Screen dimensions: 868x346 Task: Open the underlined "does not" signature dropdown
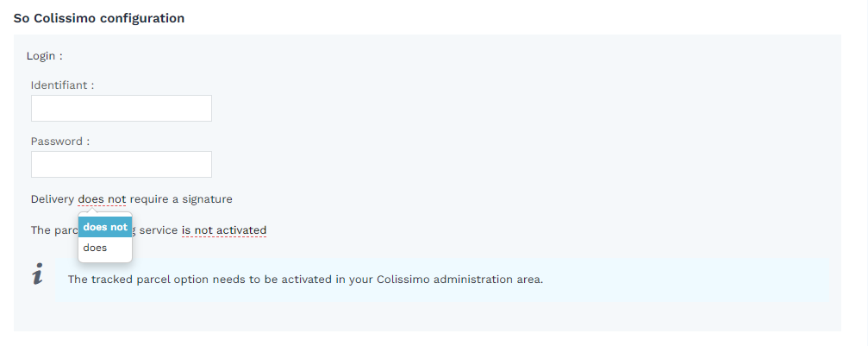click(x=102, y=199)
